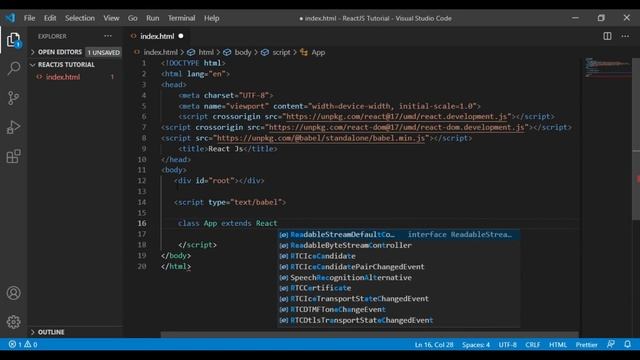Choose ReadableByteStreamController suggestion
The image size is (640, 360).
click(x=399, y=245)
